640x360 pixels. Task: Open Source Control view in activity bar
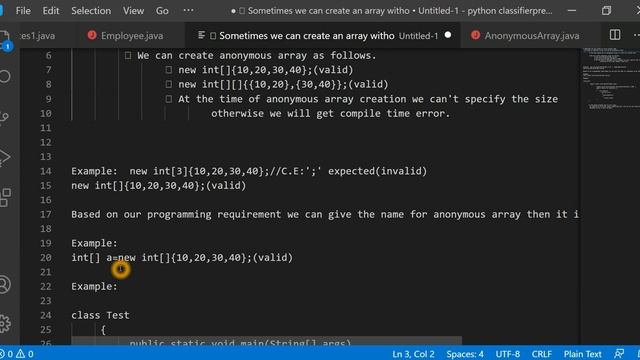coord(4,117)
